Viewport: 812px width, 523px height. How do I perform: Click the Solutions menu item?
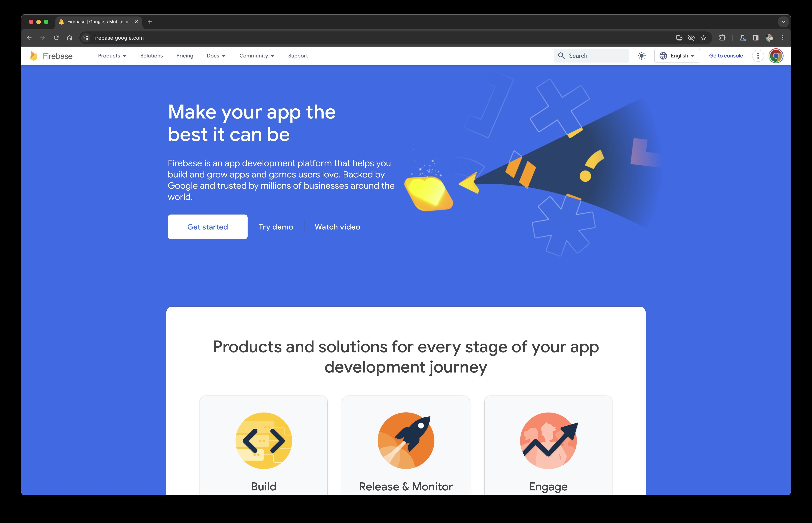(152, 56)
